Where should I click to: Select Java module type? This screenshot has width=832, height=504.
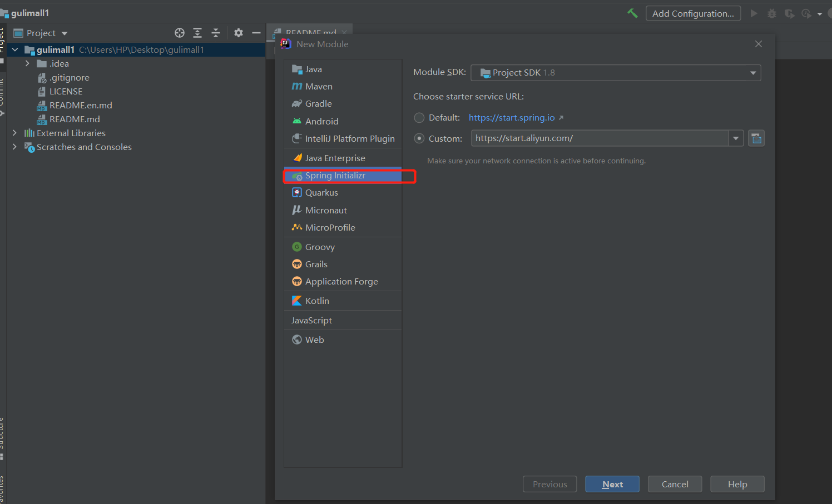[343, 69]
